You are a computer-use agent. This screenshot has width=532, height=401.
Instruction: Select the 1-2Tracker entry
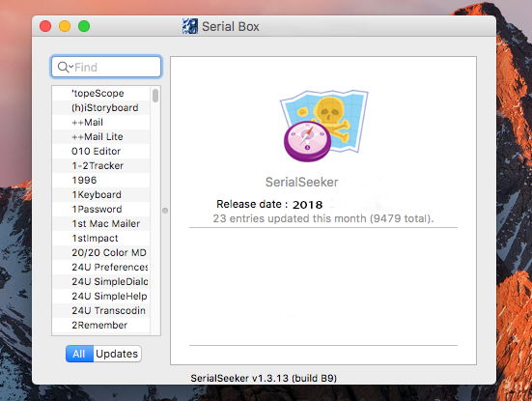pyautogui.click(x=101, y=165)
